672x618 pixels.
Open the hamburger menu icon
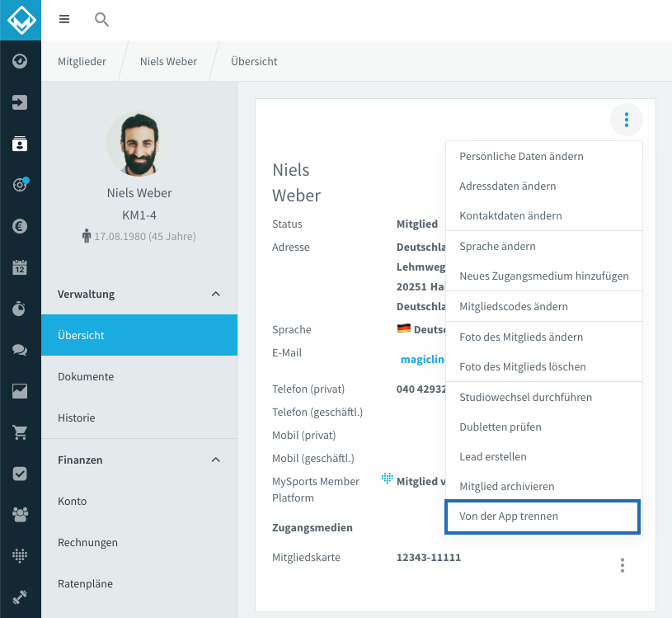(64, 19)
